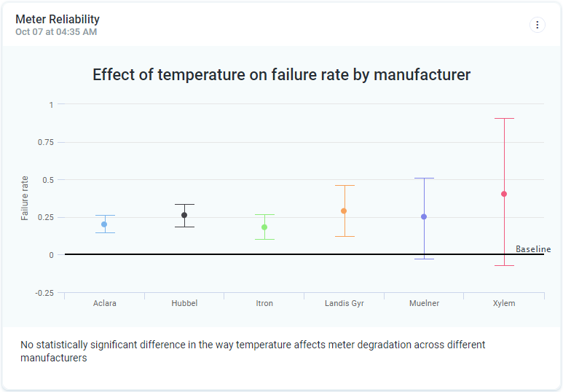Click the Aclara blue data point
This screenshot has width=563, height=392.
click(x=104, y=224)
